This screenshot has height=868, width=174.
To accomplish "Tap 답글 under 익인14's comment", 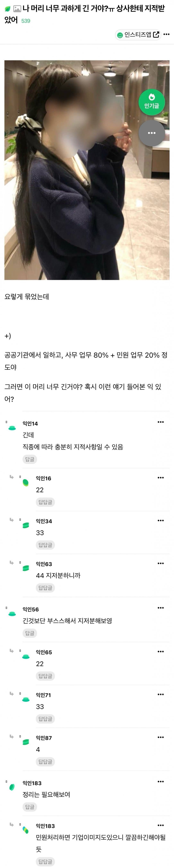I will coord(30,459).
